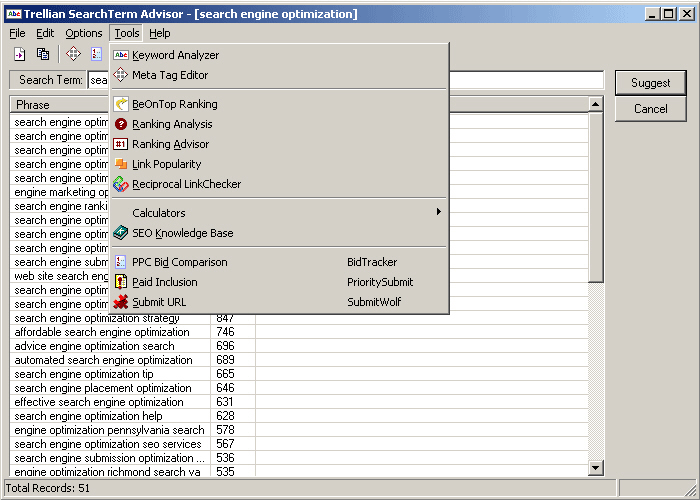Select row 'engine optimization pennsylvania search'

(x=299, y=430)
